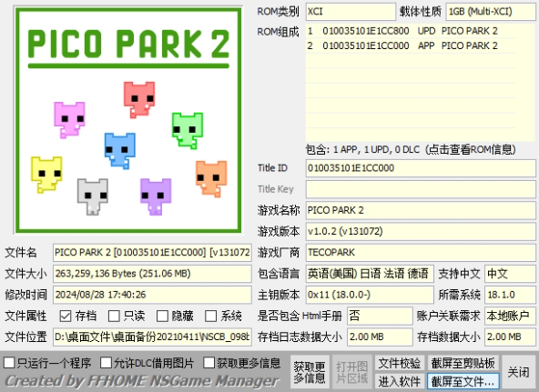539x392 pixels.
Task: Click the 进入软件 button
Action: [x=400, y=381]
